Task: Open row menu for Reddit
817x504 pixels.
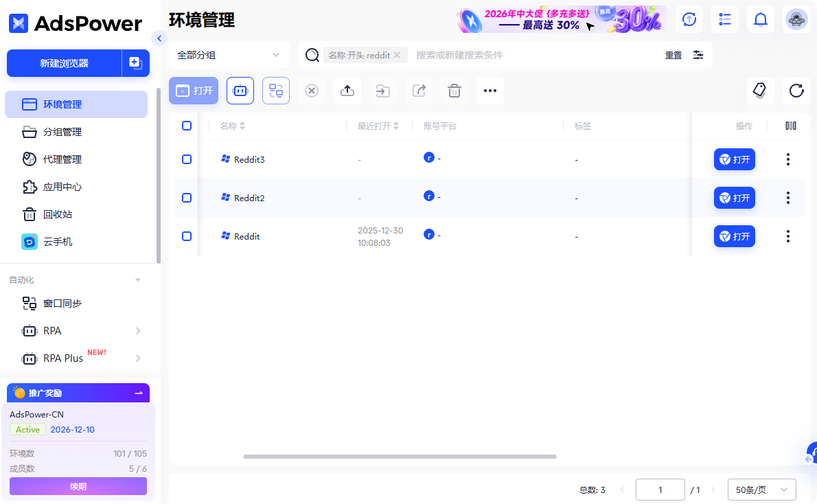Action: (x=788, y=236)
